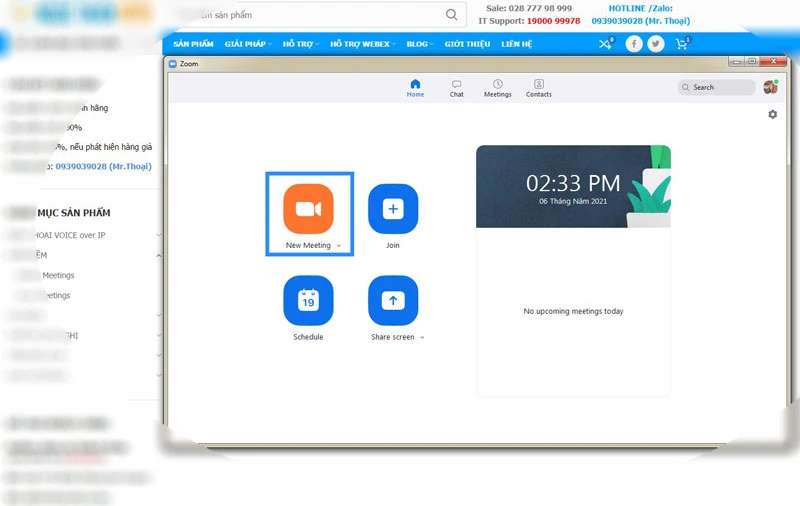Open LIÊN HỆ in website navigation
Viewport: 800px width, 506px height.
pyautogui.click(x=516, y=44)
